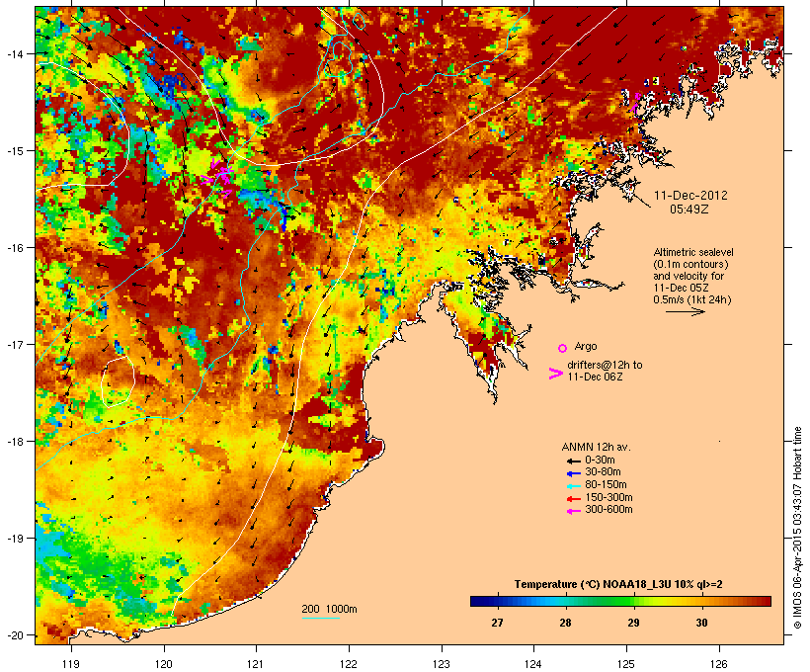The height and width of the screenshot is (672, 810).
Task: Click the cyan 80-150m legend arrow
Action: [x=574, y=486]
